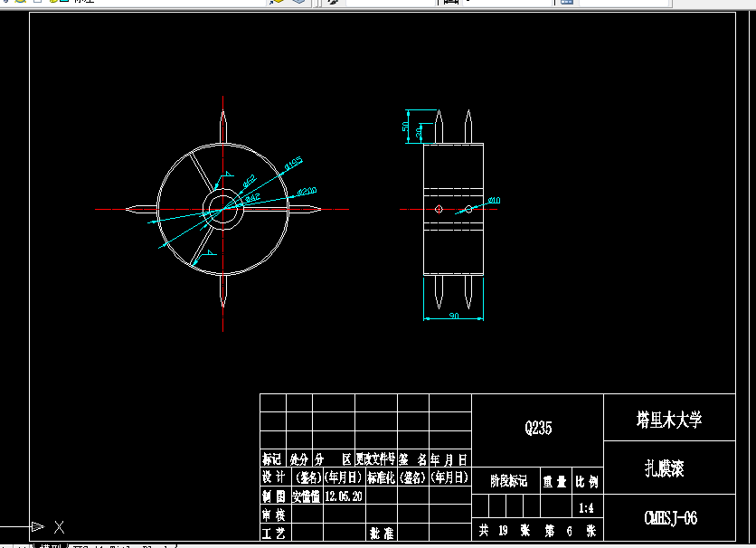Select the φ195 diameter dimension text

point(293,164)
